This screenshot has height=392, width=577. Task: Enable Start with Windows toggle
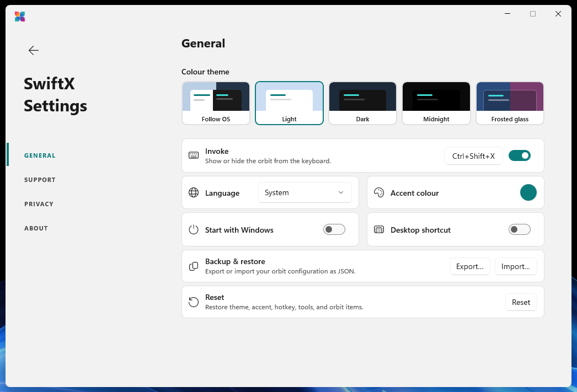click(x=334, y=229)
